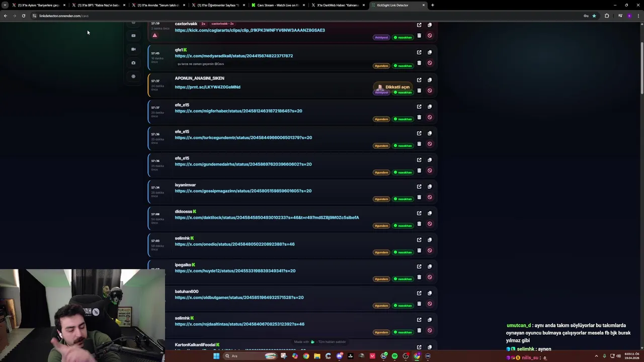Open qfe1 link in new tab icon
Screen dimensions: 644x362
pos(419,52)
